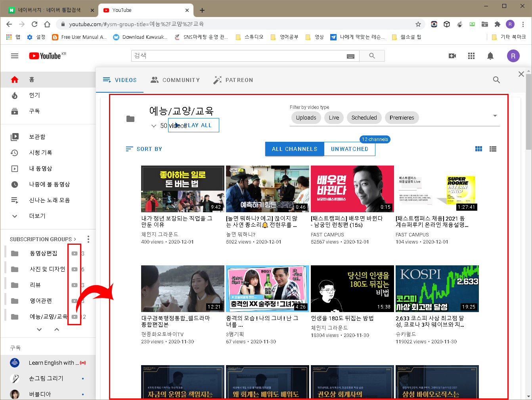Toggle the Premieres filter chip
The height and width of the screenshot is (400, 532).
[x=402, y=118]
